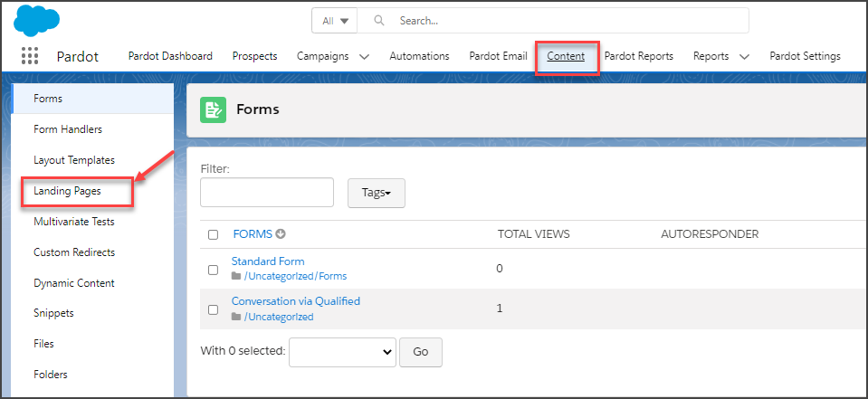Screen dimensions: 868x399
Task: Click folder icon under Conversation via Qualified
Action: coord(236,317)
